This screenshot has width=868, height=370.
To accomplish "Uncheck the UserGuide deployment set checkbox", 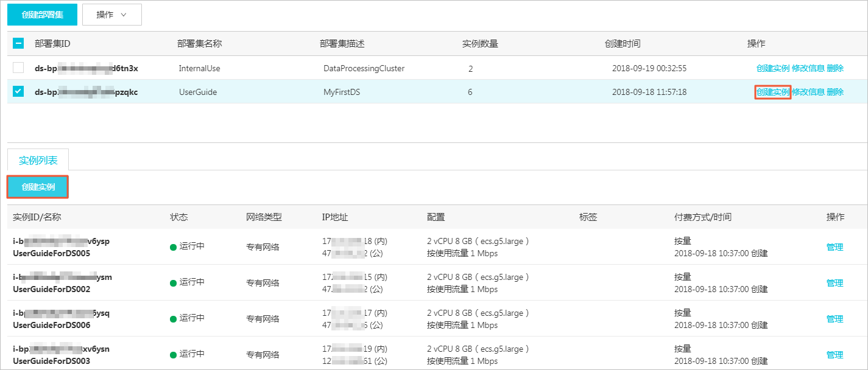I will pos(18,91).
